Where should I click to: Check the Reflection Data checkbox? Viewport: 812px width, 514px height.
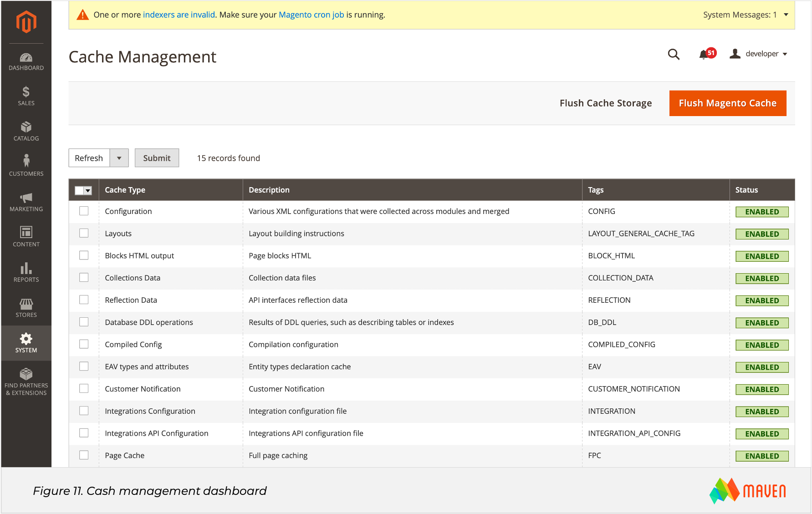click(x=84, y=300)
